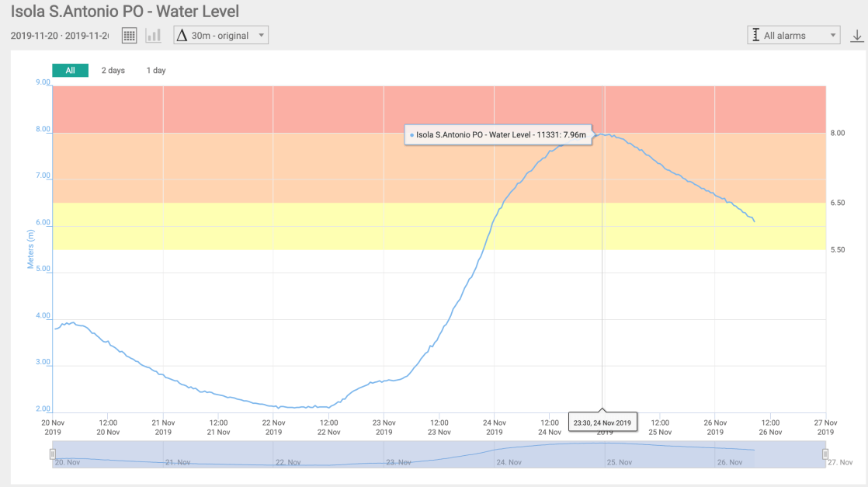Click the red alarm band above 8.00
This screenshot has height=487, width=868.
pos(311,109)
